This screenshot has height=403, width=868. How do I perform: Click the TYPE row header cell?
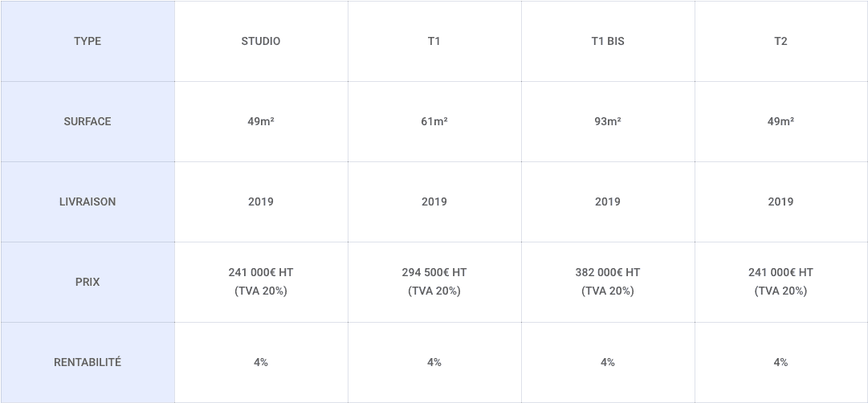pos(88,41)
